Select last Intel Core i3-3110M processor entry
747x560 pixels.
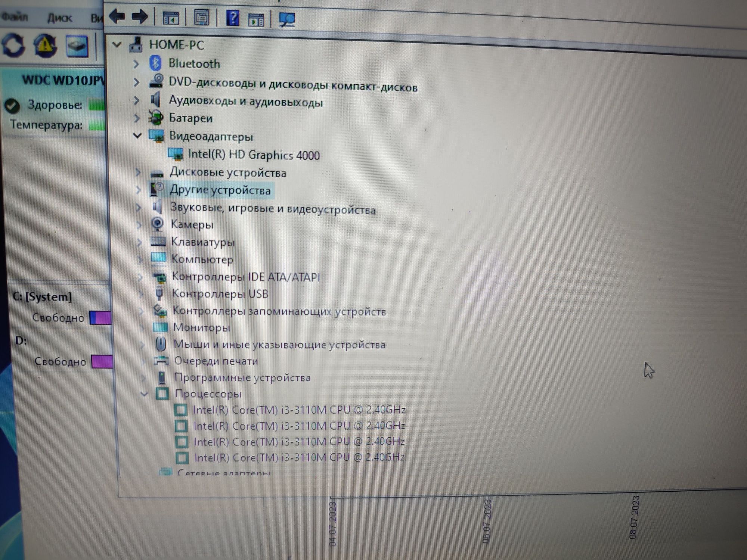[x=300, y=457]
